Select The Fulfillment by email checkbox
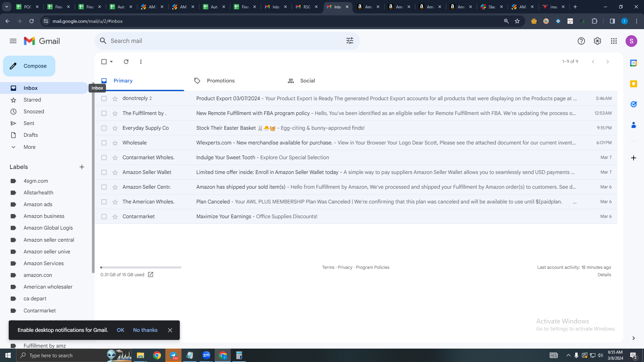 click(x=104, y=113)
